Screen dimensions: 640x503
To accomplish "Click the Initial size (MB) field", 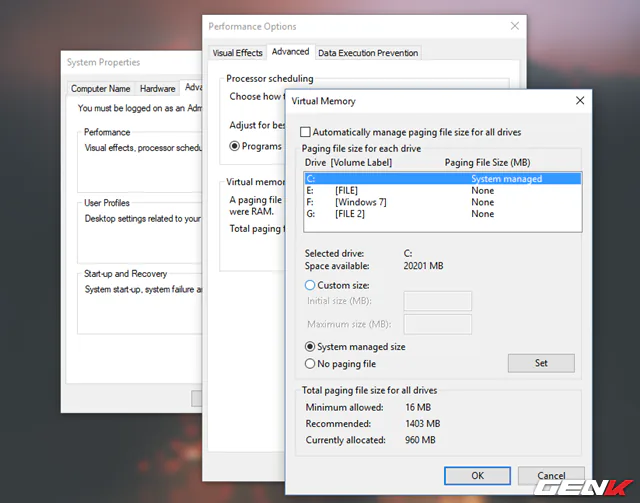I will point(438,301).
